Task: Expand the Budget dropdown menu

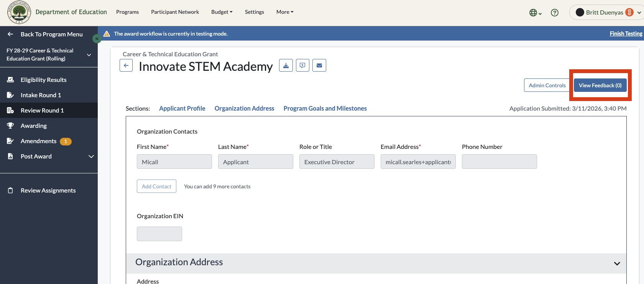Action: [222, 12]
